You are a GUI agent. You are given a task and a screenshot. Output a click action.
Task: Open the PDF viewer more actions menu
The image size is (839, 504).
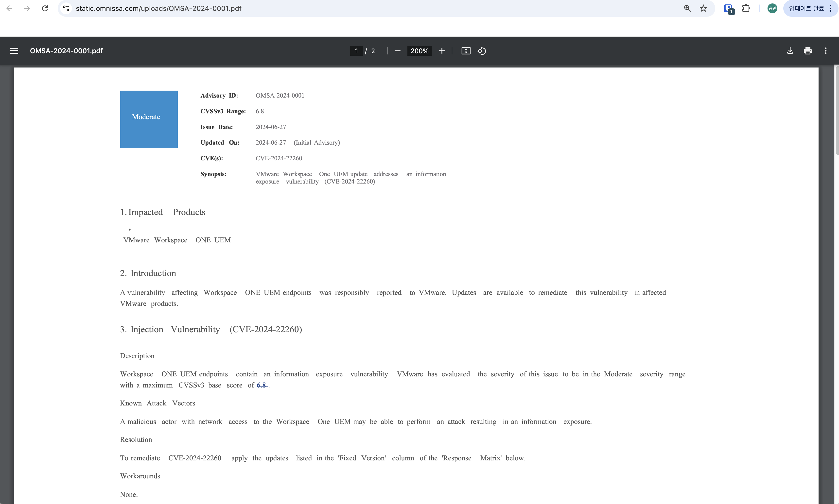click(x=825, y=51)
